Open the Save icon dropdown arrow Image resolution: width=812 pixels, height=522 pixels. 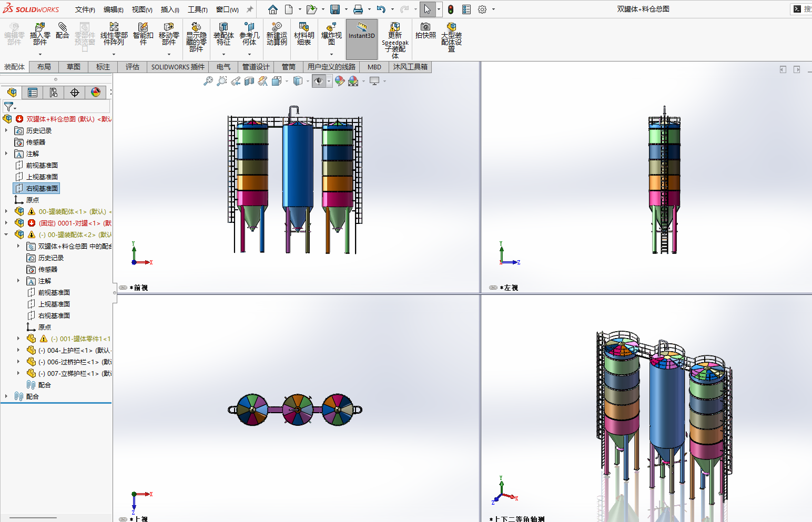click(x=346, y=9)
